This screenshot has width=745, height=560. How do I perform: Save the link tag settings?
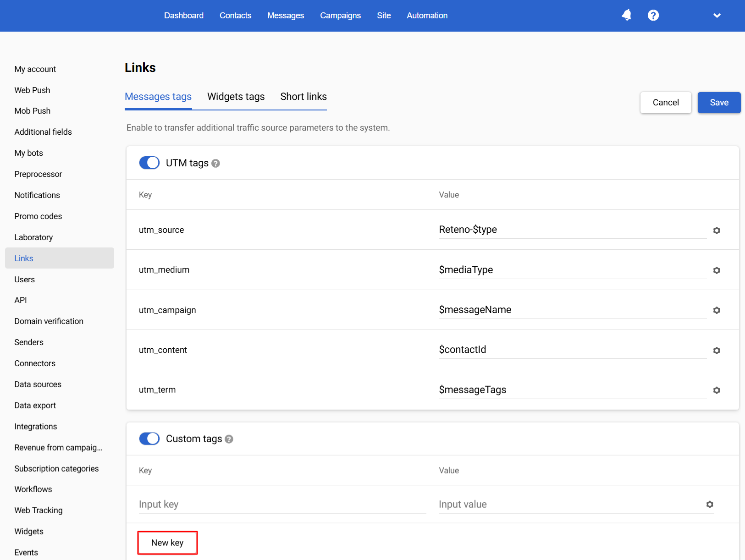pyautogui.click(x=719, y=103)
